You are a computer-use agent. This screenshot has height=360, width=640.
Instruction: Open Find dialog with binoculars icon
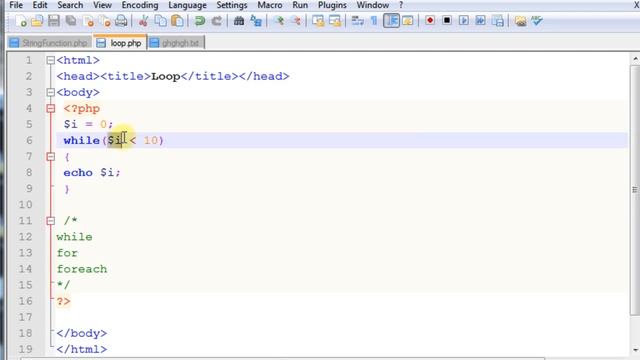(x=239, y=21)
